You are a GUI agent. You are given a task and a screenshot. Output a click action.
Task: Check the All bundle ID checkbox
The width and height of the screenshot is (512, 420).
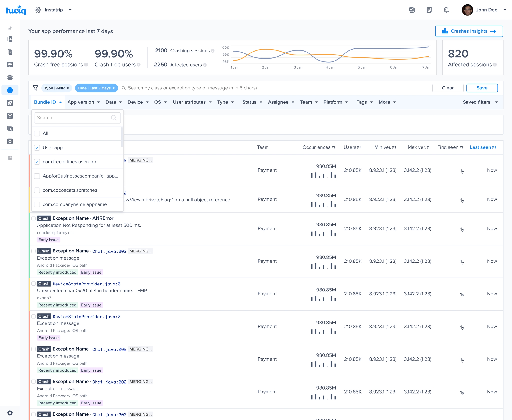pos(37,133)
